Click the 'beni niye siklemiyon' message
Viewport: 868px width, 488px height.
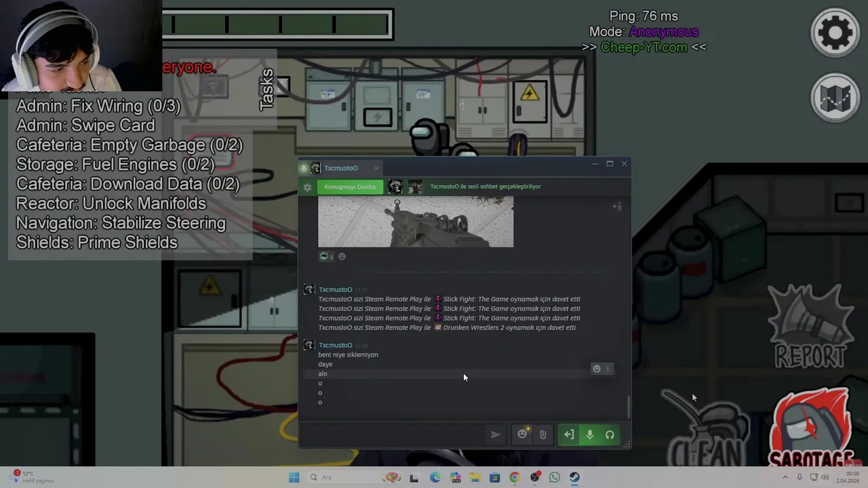[x=348, y=354]
